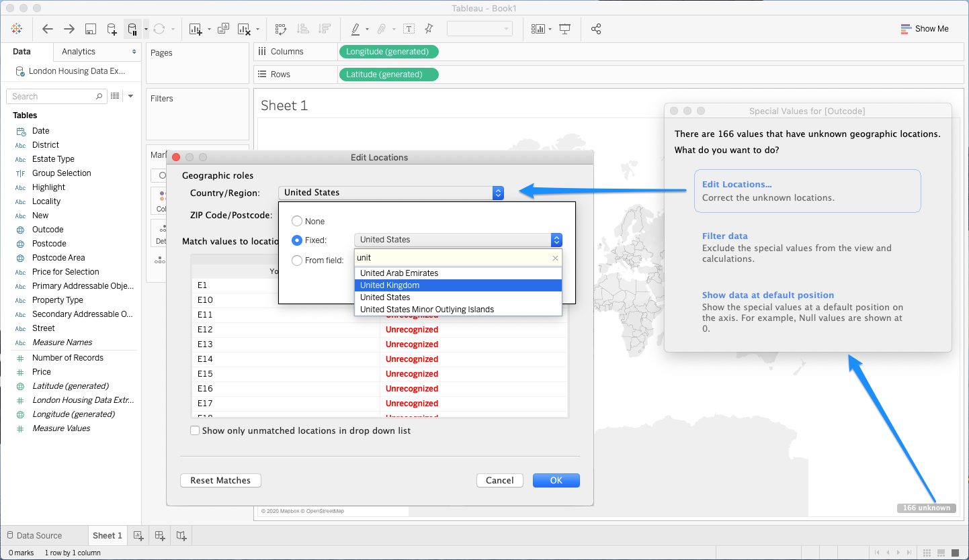Click the Group members paperclip icon
This screenshot has width=969, height=560.
tap(381, 29)
